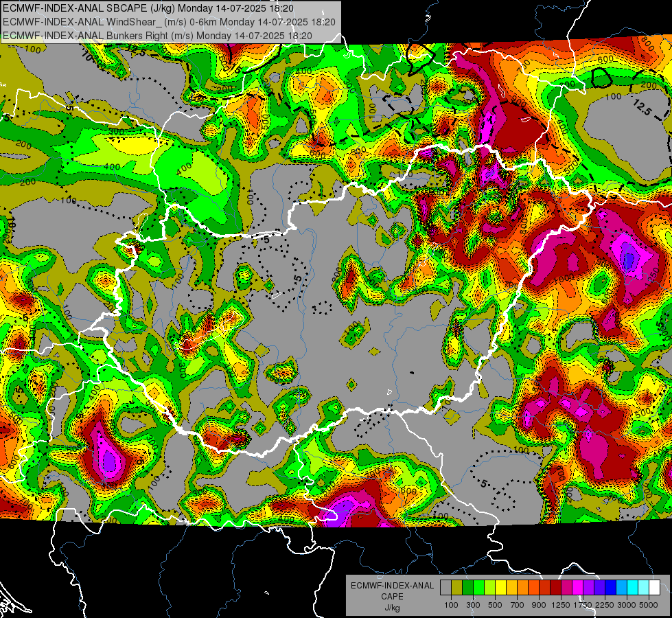Pick the pale cyan swatch left of 5000

pos(644,587)
